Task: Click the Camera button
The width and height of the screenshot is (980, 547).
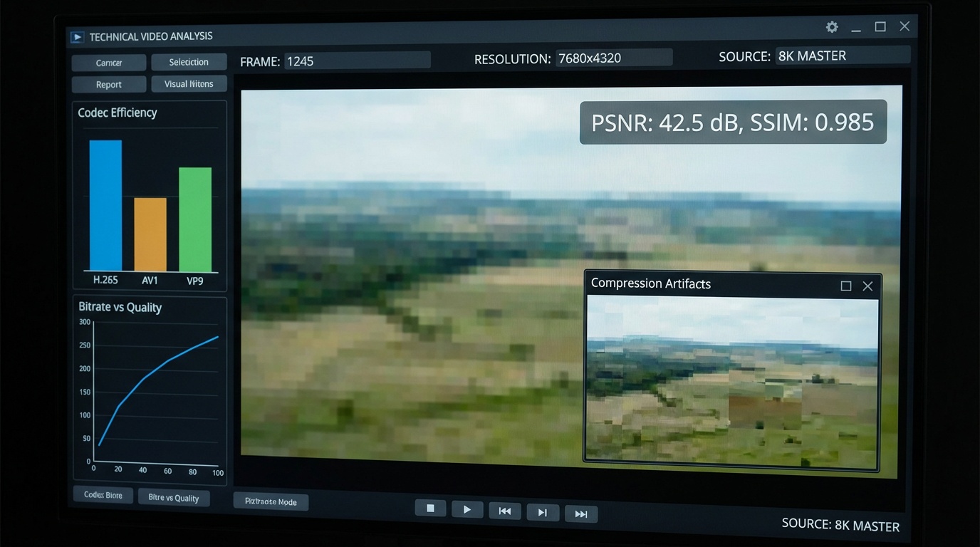Action: pos(108,62)
